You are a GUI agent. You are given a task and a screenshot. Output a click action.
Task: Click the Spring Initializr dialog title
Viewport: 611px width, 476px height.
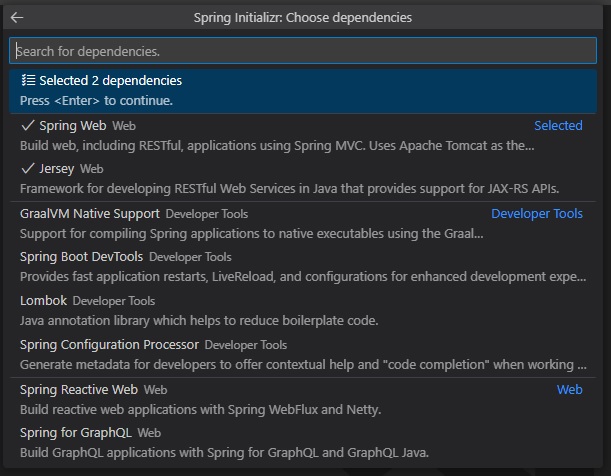[302, 18]
